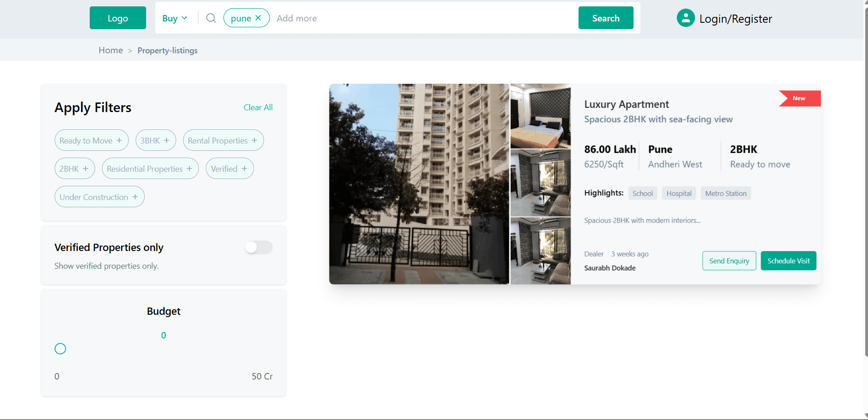Click the page vertical scrollbar
Screen dimensions: 868x420
coord(866,182)
